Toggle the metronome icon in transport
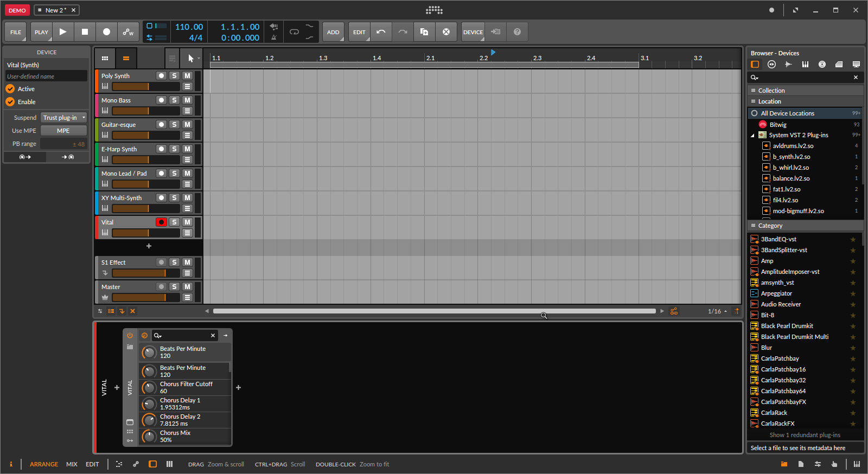The image size is (868, 474). (x=274, y=37)
